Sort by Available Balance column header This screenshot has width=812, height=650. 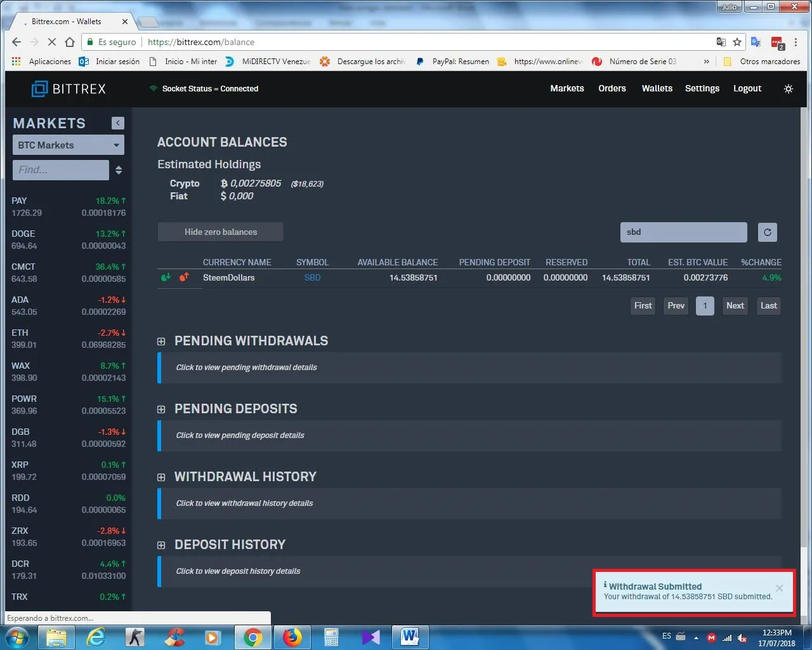coord(397,262)
